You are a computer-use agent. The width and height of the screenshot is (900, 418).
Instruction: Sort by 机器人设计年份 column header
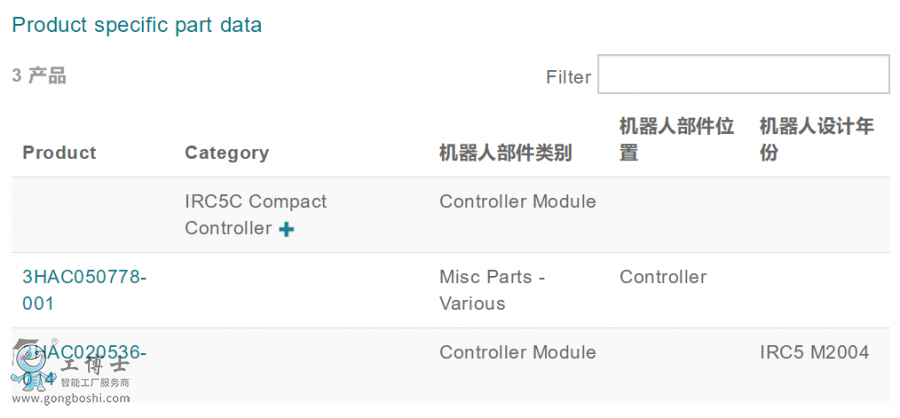click(x=817, y=140)
